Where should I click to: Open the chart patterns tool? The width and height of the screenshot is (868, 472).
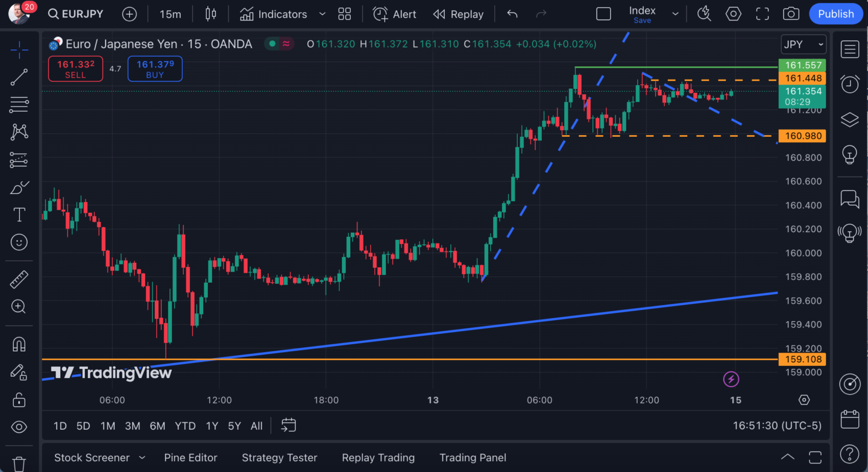point(19,131)
